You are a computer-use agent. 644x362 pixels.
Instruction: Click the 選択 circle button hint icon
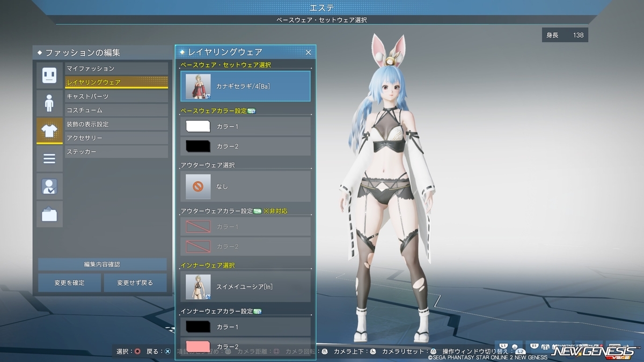pyautogui.click(x=137, y=352)
